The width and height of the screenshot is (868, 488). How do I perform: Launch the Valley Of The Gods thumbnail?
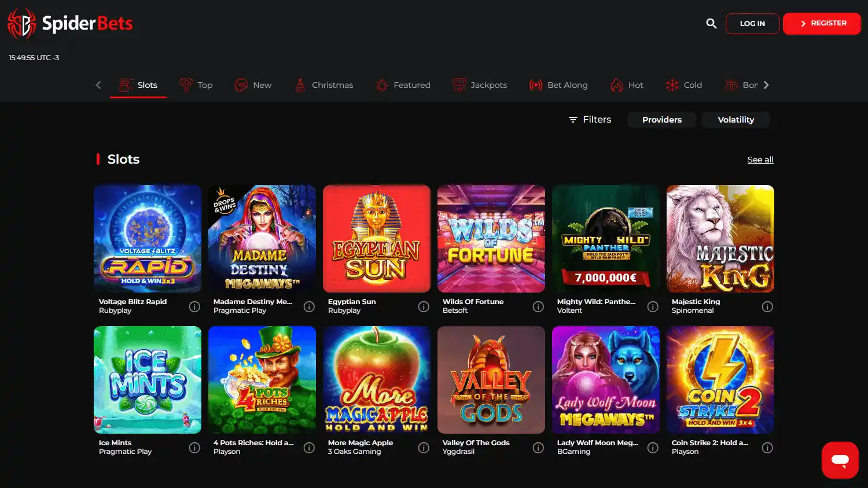pyautogui.click(x=491, y=380)
